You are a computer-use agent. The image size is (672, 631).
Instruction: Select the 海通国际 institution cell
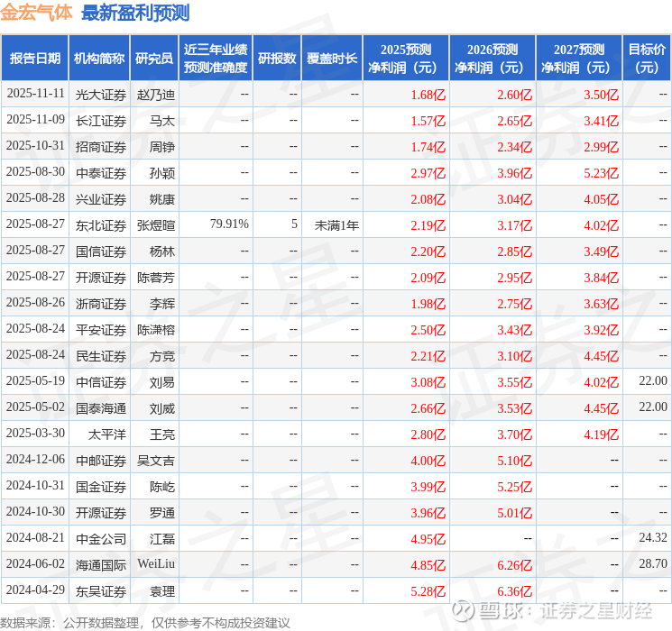(101, 565)
